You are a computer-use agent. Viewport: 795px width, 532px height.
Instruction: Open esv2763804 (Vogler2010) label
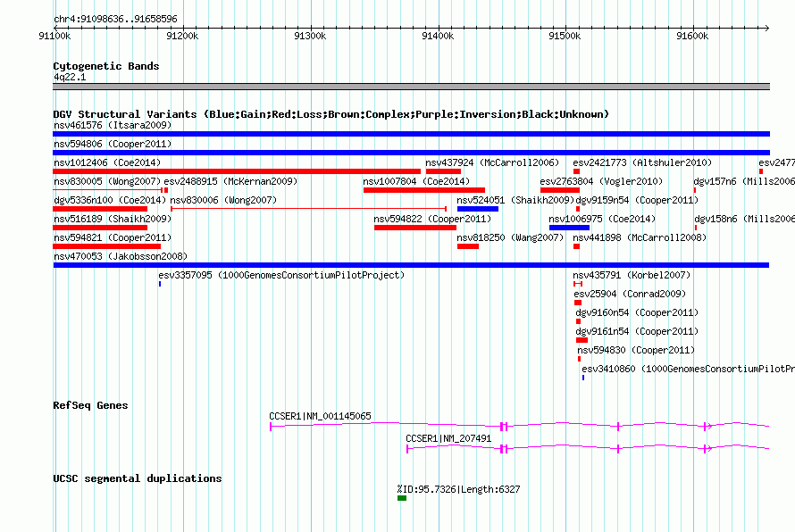(x=601, y=181)
